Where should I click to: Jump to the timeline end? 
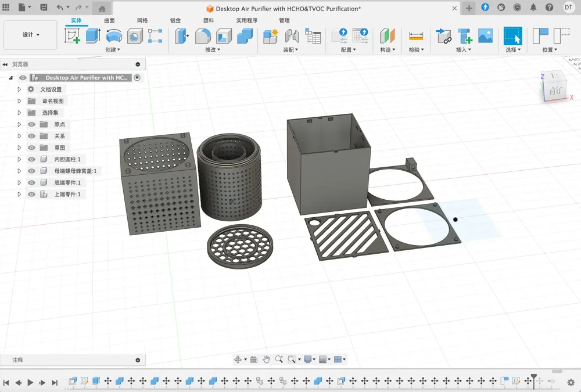coord(55,382)
